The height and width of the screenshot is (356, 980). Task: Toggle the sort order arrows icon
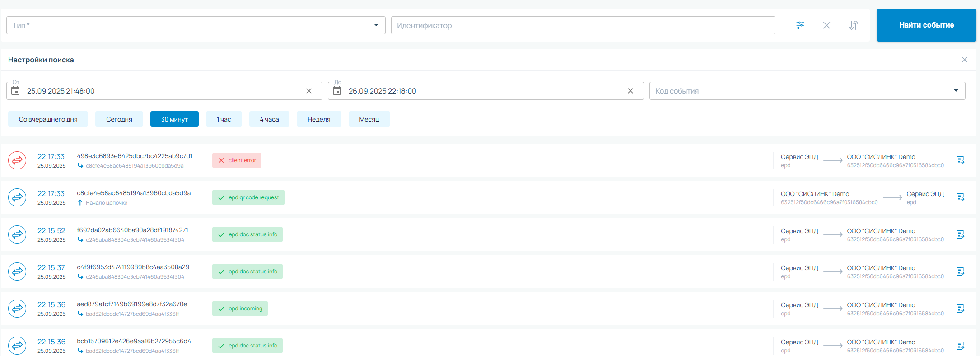click(853, 25)
